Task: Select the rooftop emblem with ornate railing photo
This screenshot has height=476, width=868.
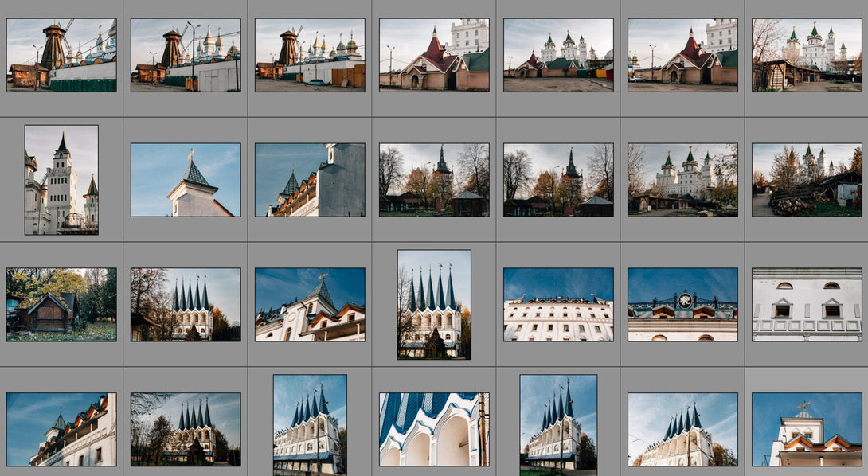Action: click(x=682, y=304)
